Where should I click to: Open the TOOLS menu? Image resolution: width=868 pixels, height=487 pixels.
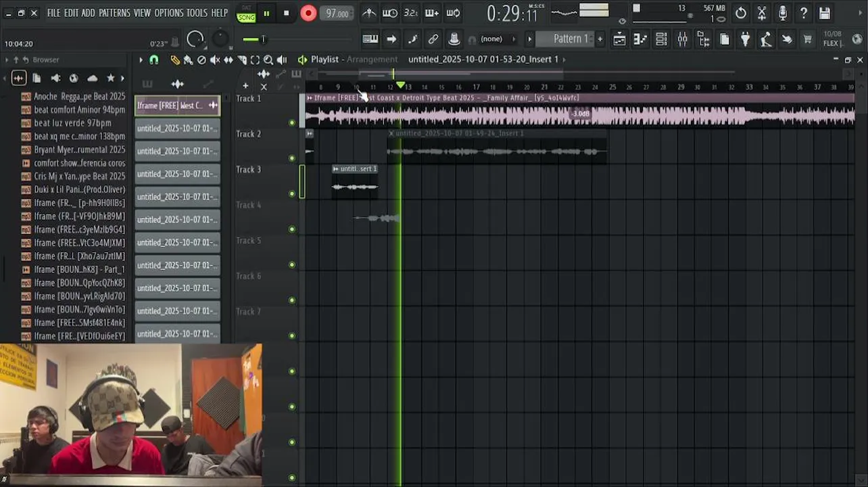point(197,13)
